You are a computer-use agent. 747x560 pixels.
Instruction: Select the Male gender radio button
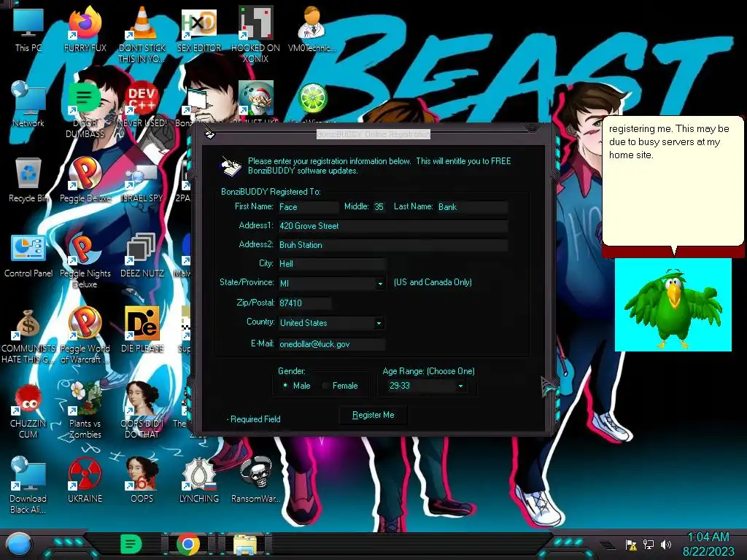click(285, 385)
